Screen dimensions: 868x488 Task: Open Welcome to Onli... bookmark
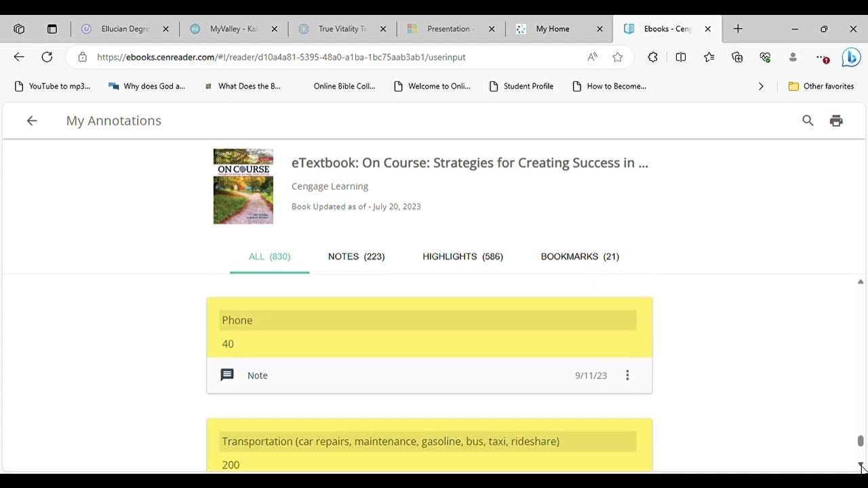pyautogui.click(x=432, y=86)
